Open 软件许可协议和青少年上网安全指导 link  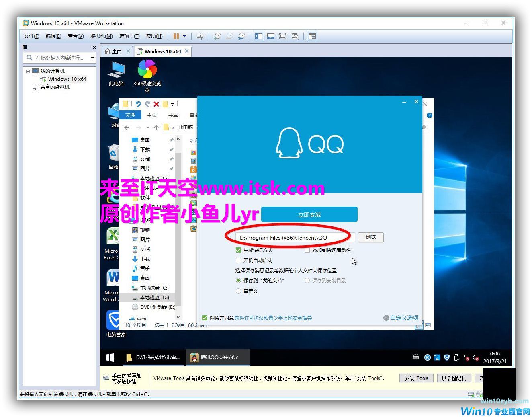click(x=273, y=318)
